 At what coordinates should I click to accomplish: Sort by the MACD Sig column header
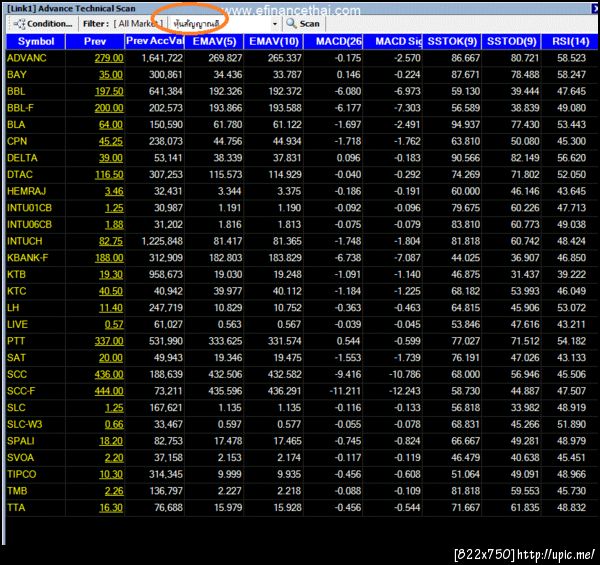click(393, 41)
